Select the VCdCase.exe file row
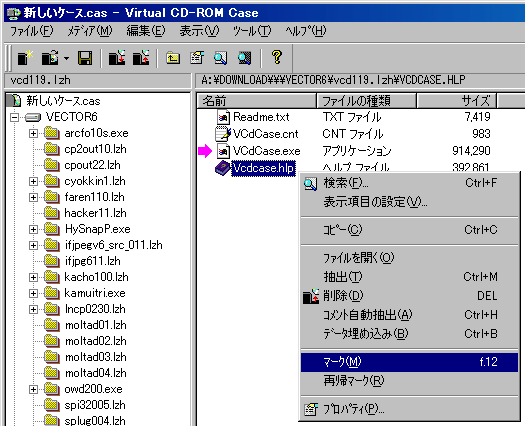Viewport: 525px width, 426px height. click(266, 151)
